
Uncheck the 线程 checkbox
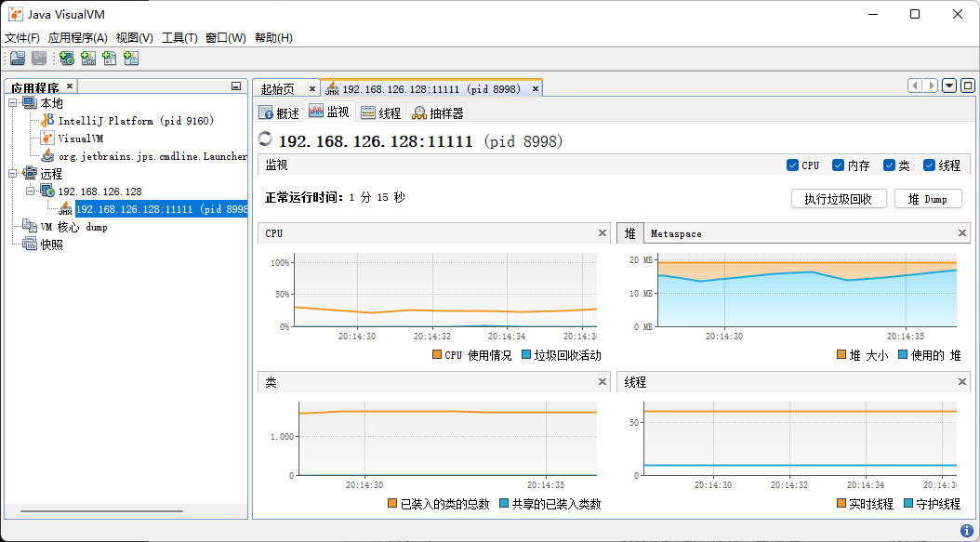(929, 165)
